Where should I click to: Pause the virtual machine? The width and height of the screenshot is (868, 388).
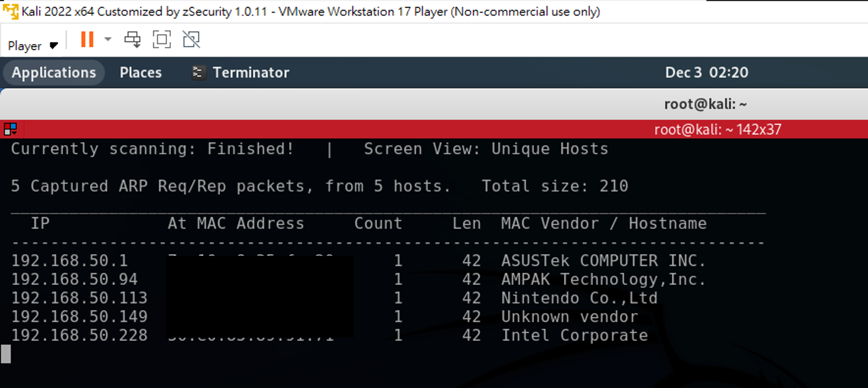(x=87, y=40)
